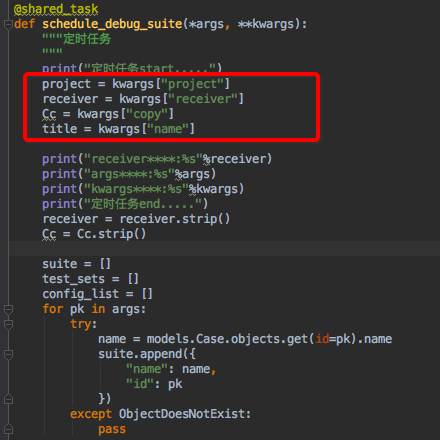Click the **kwargs parameter in function signature
The width and height of the screenshot is (440, 440).
point(266,24)
